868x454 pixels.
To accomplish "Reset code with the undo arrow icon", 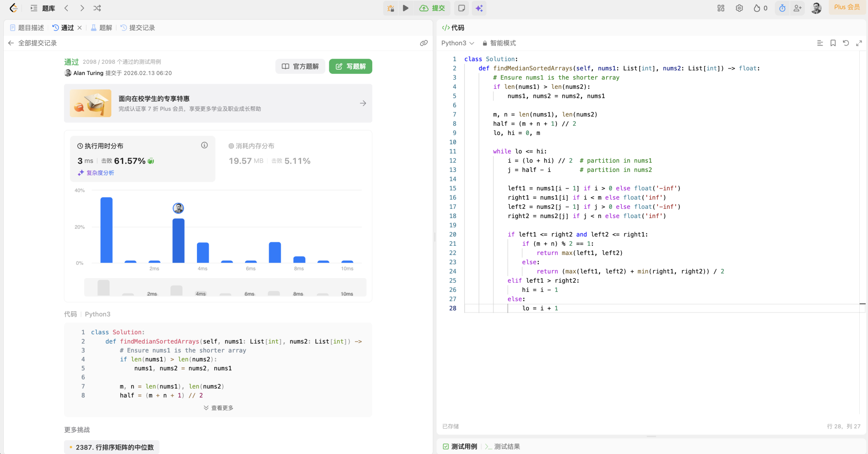I will click(846, 43).
